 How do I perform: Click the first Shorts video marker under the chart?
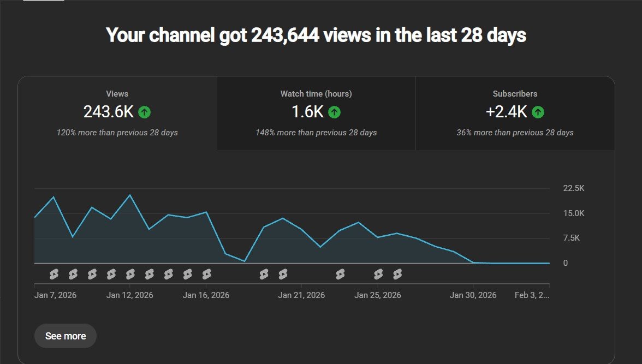[53, 274]
